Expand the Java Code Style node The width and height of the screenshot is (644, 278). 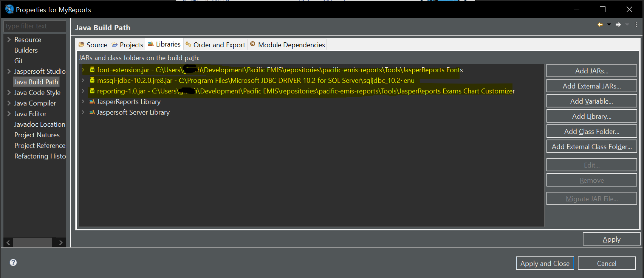tap(9, 92)
